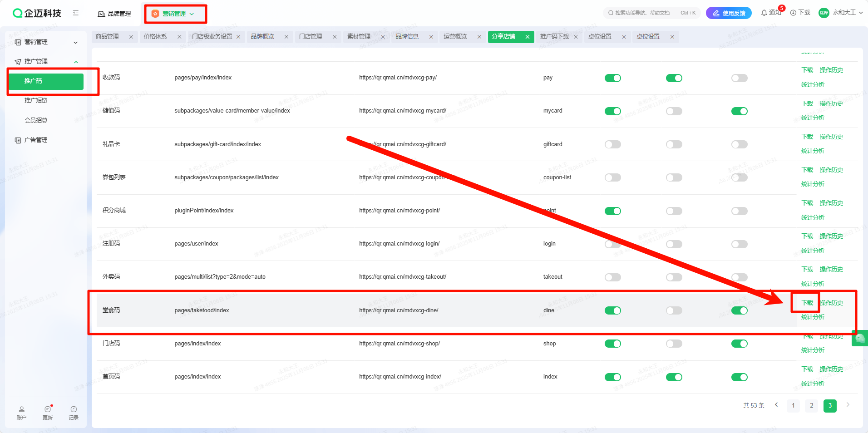Click the floating WeChat support icon
The height and width of the screenshot is (433, 868).
[860, 338]
